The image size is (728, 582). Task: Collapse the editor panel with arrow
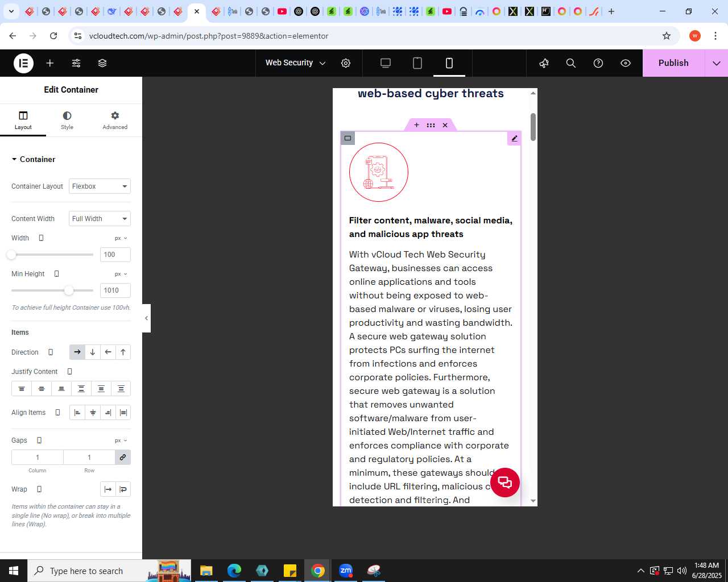pos(146,318)
